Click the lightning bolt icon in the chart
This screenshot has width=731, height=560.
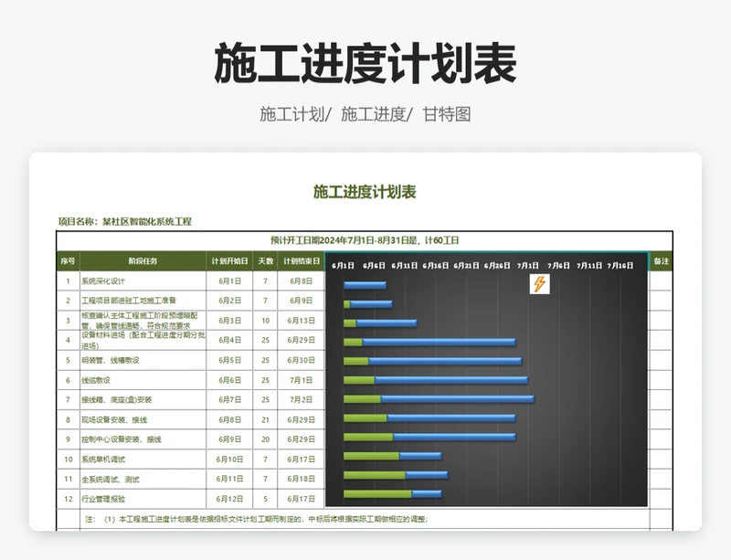539,284
